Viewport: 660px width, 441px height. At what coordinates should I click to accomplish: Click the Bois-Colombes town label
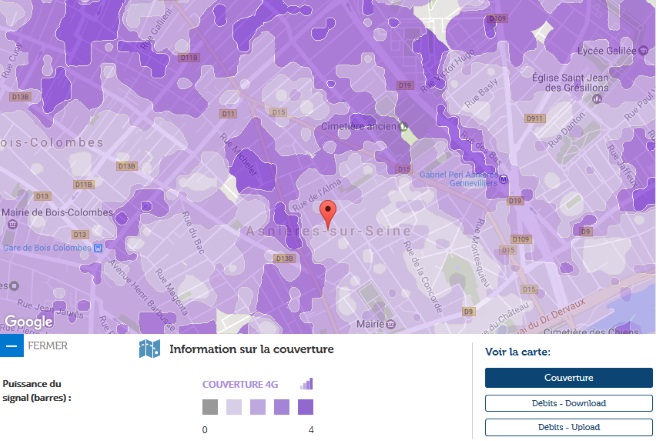[52, 143]
